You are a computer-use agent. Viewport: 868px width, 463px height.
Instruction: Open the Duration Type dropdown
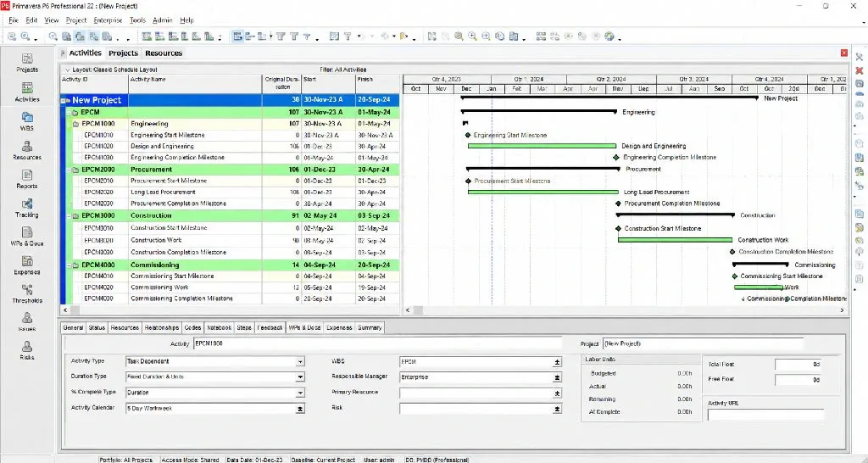click(x=299, y=377)
